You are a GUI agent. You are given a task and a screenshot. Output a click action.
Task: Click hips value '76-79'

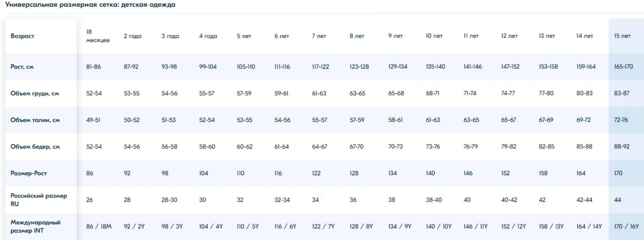[471, 147]
